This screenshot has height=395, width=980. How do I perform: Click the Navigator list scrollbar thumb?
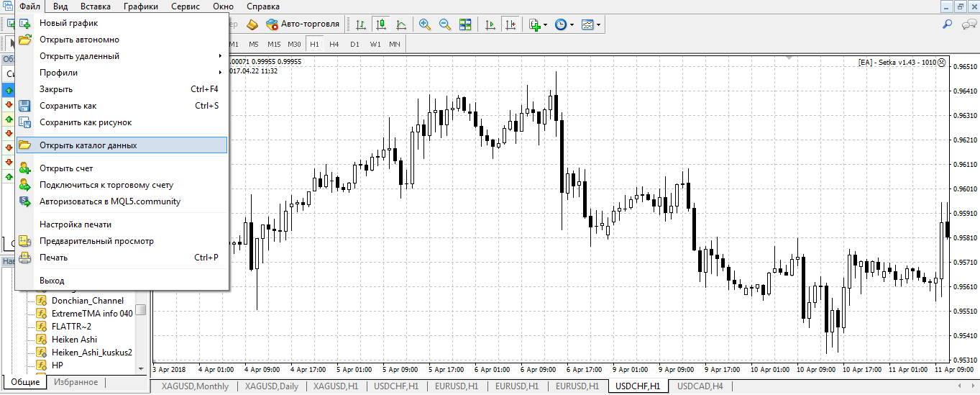click(x=141, y=310)
